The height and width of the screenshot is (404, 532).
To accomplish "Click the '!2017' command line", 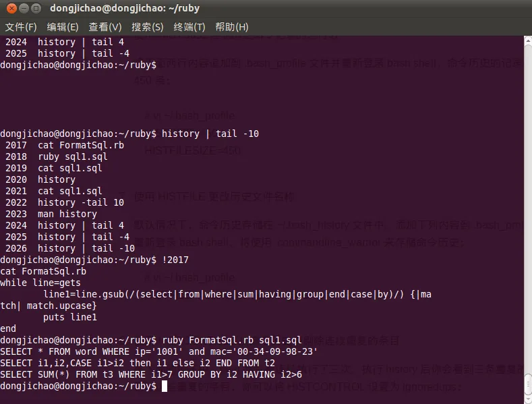I will 176,260.
